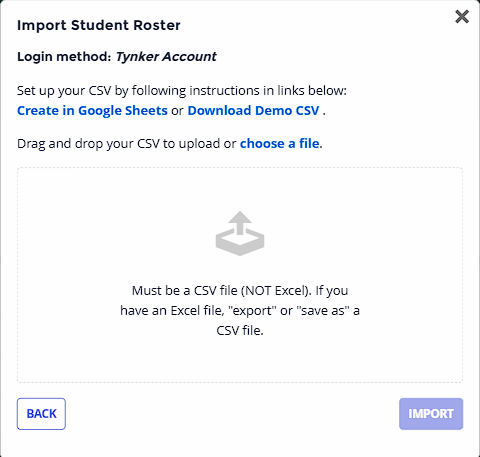Close the Import Student Roster dialog

[x=462, y=17]
